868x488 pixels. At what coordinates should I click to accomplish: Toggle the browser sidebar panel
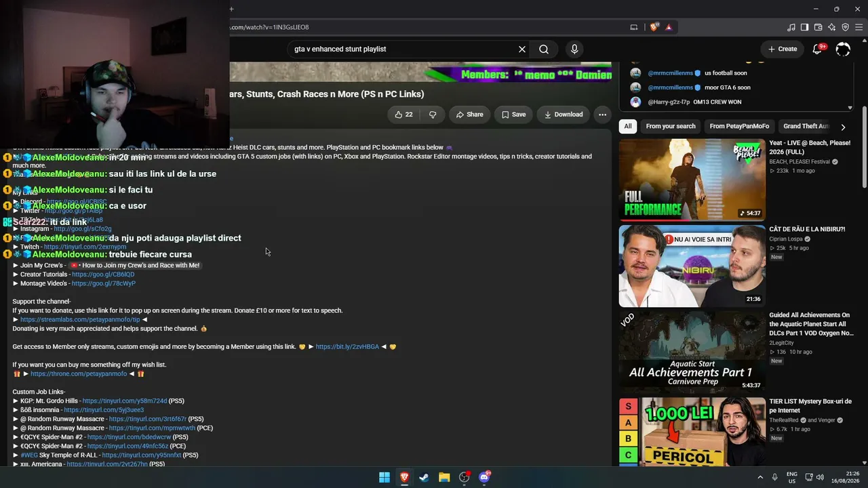pyautogui.click(x=805, y=27)
